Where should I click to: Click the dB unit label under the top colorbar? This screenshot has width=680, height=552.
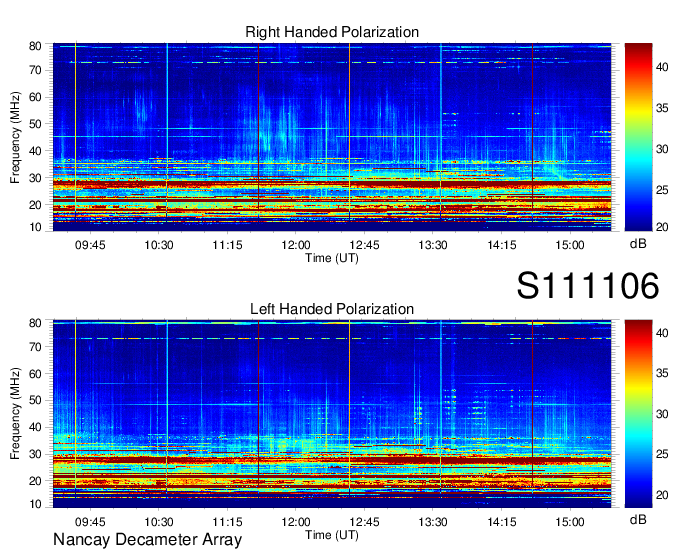[x=638, y=244]
